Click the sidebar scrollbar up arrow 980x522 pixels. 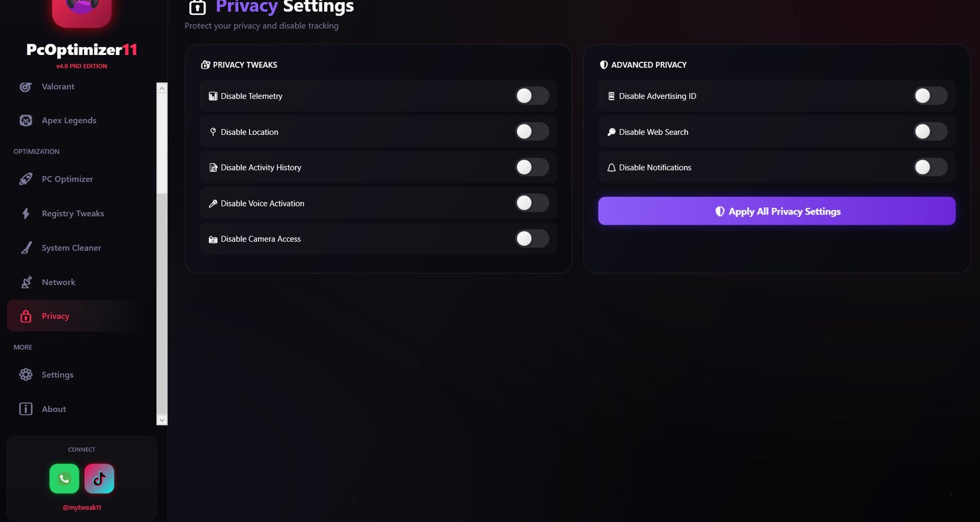(x=161, y=88)
